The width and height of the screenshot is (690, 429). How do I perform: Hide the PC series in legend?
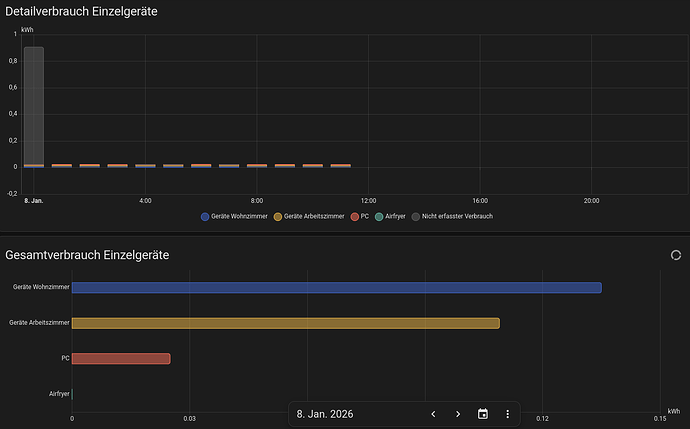coord(360,216)
